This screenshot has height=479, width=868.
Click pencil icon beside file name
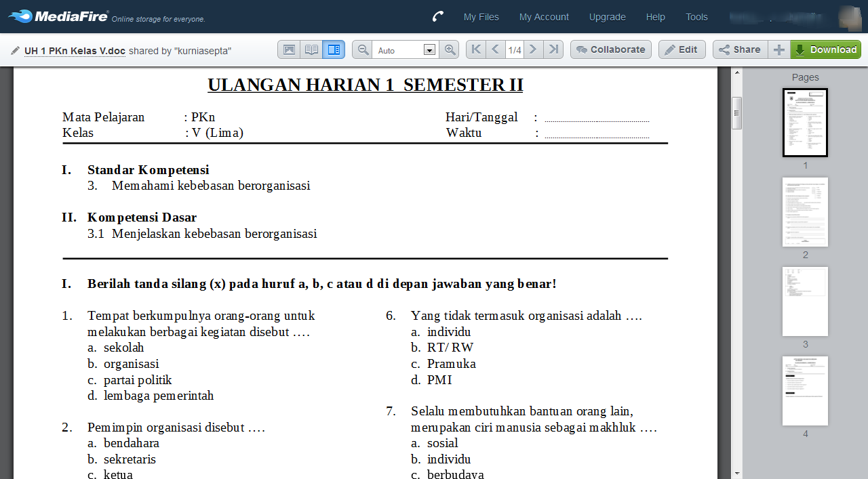15,50
